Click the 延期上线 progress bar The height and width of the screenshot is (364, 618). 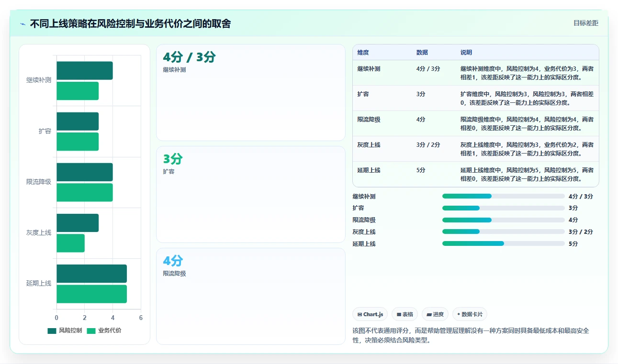point(504,243)
